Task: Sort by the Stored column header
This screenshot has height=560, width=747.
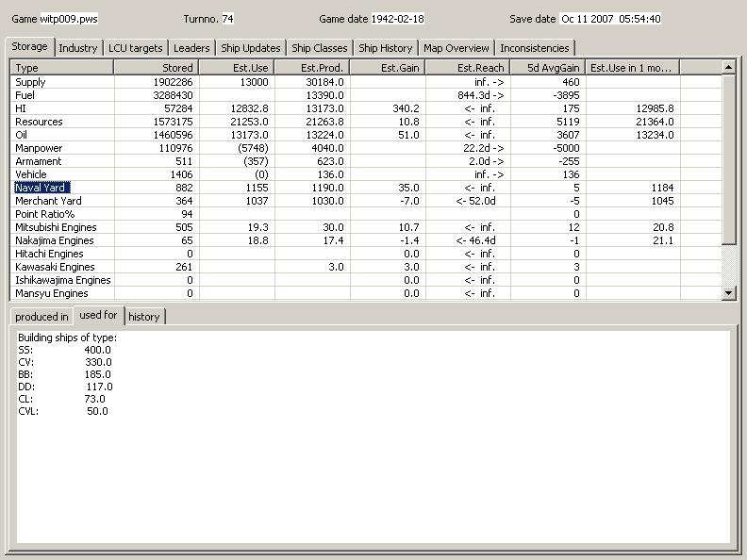Action: click(x=157, y=68)
